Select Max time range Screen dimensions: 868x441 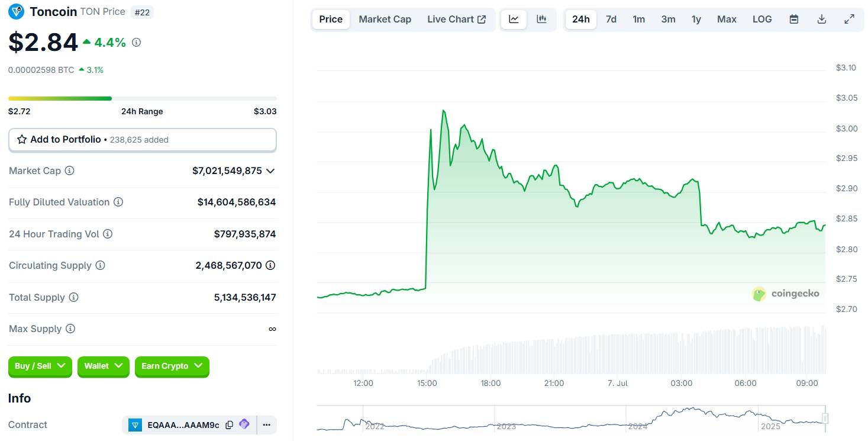[x=727, y=19]
